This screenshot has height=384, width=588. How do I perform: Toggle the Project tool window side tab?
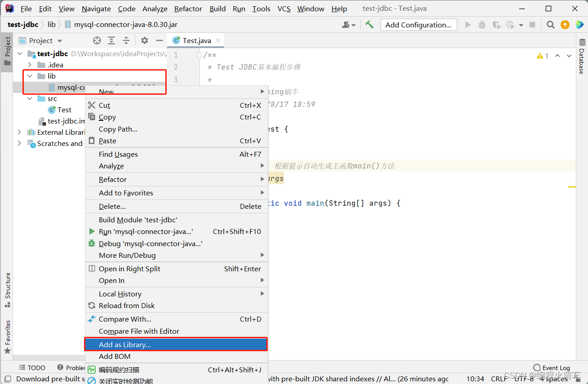(8, 51)
